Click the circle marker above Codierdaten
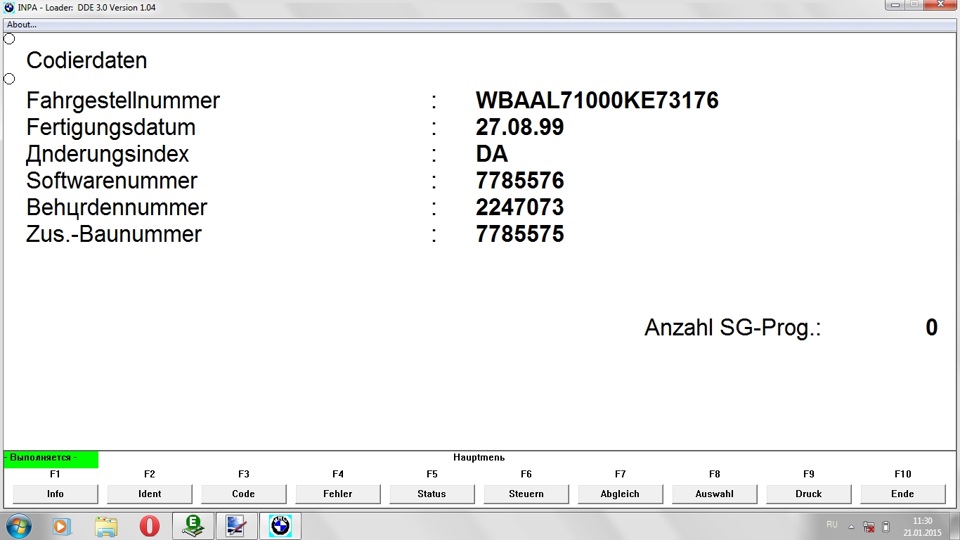Image resolution: width=960 pixels, height=540 pixels. (x=9, y=39)
